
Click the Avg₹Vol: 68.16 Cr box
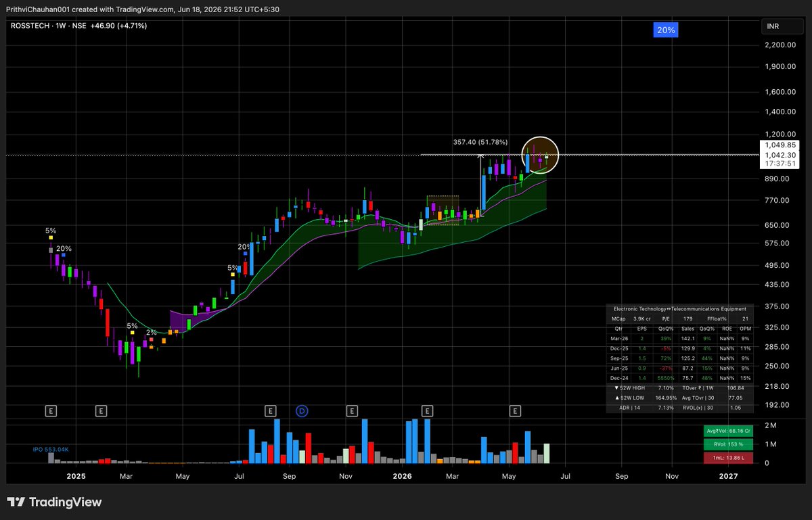[x=728, y=431]
